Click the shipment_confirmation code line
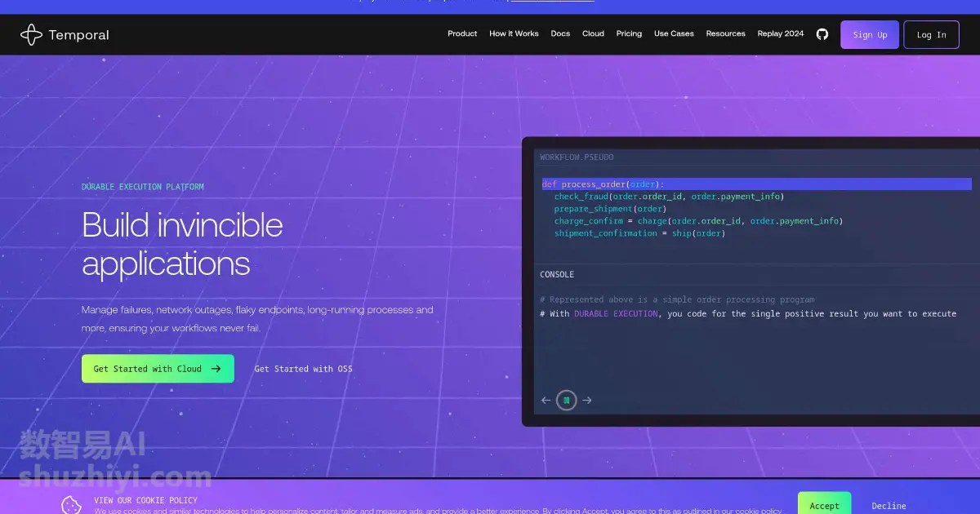Image resolution: width=980 pixels, height=514 pixels. pos(639,233)
